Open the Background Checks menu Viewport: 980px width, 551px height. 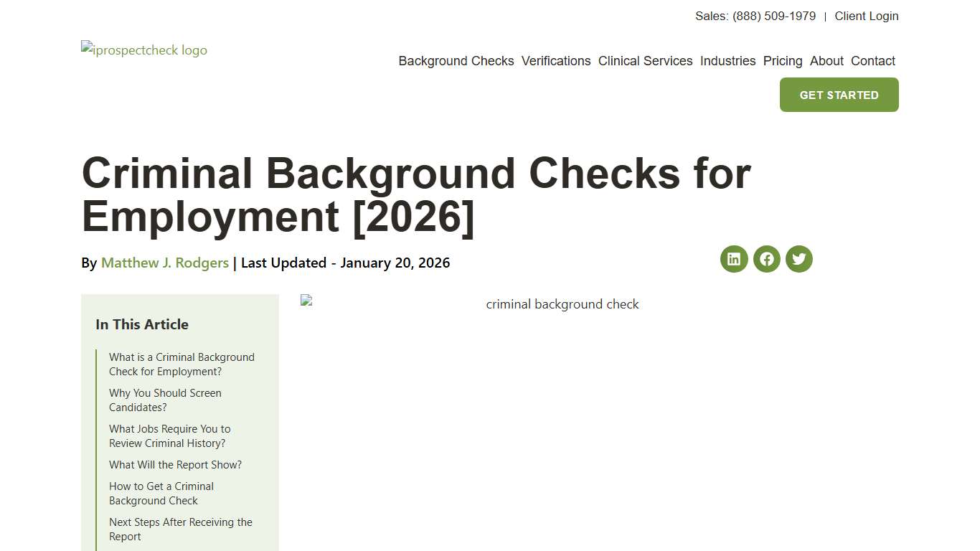pyautogui.click(x=456, y=61)
